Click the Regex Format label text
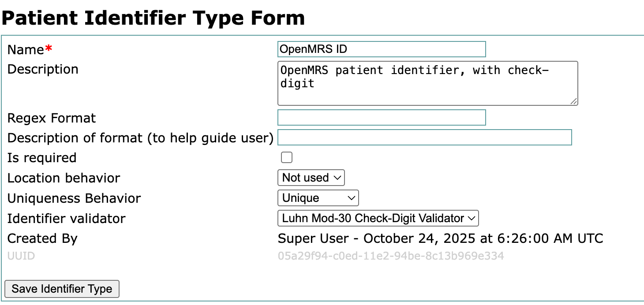Viewport: 644px width, 305px height. (x=52, y=118)
